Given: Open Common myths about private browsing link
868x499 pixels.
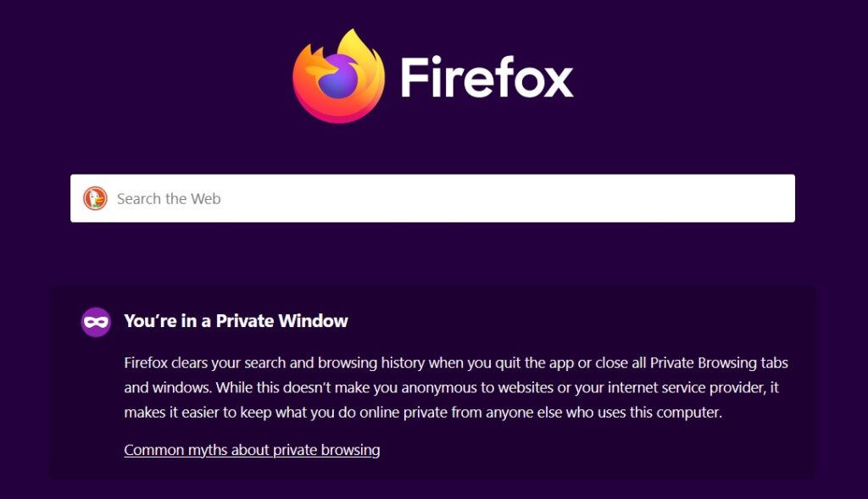Looking at the screenshot, I should pos(252,450).
